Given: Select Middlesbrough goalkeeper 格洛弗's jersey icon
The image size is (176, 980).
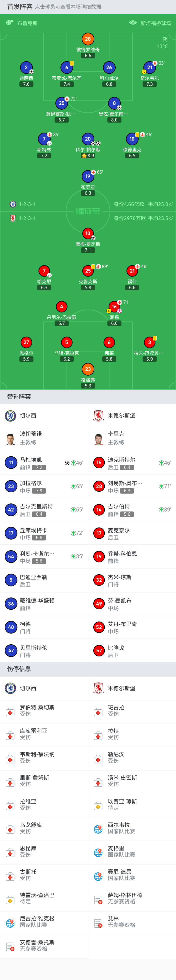Looking at the screenshot, I should tap(88, 369).
